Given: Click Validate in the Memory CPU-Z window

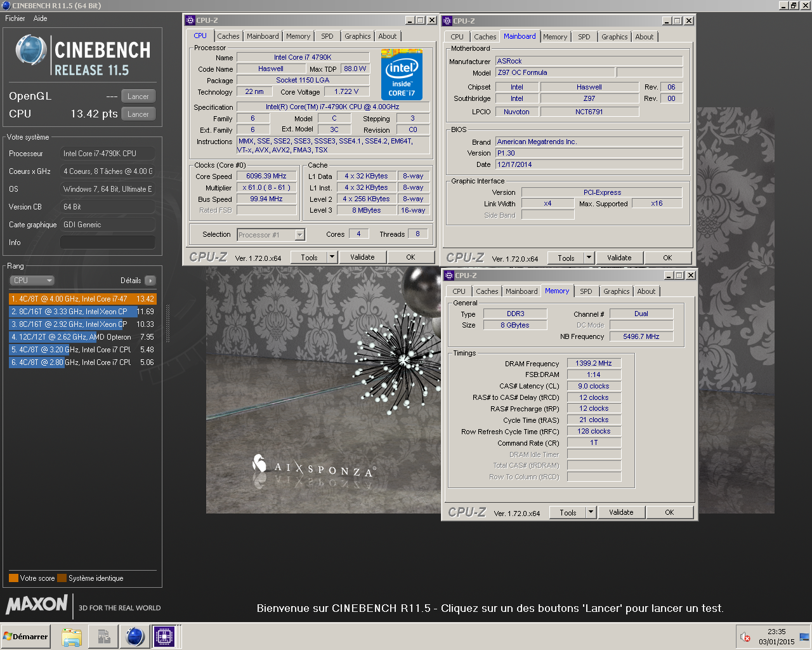Looking at the screenshot, I should [x=621, y=512].
